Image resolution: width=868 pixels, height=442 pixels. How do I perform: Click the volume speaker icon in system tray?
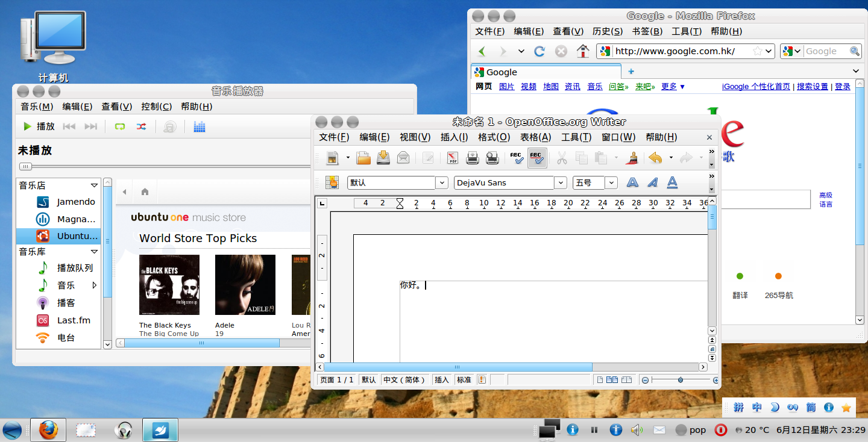pyautogui.click(x=637, y=430)
